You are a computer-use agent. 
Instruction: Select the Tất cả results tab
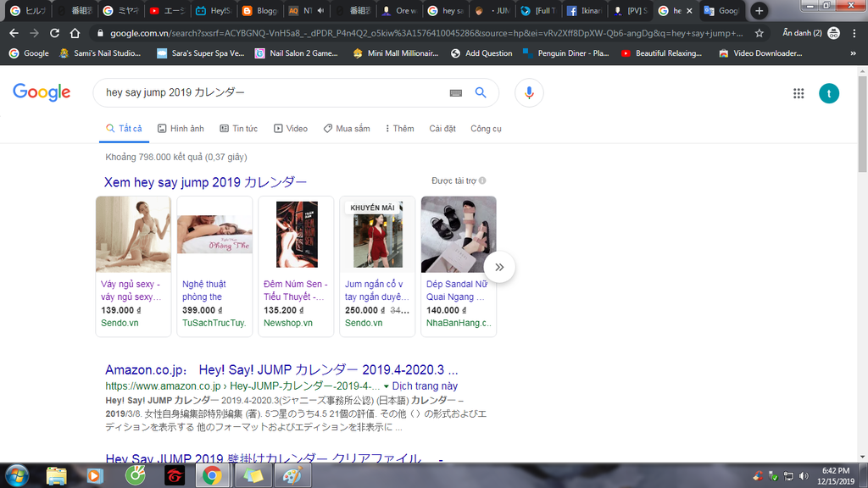click(124, 129)
